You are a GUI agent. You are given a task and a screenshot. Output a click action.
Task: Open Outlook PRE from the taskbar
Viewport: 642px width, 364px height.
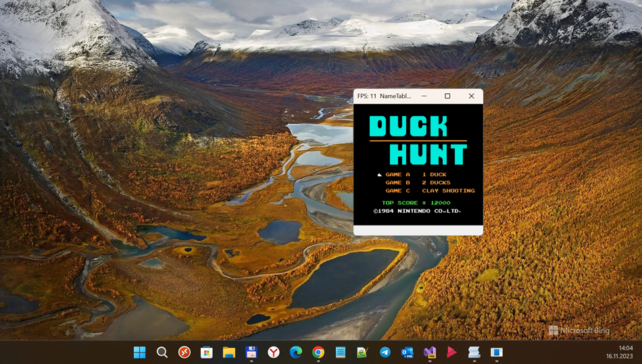coord(408,352)
